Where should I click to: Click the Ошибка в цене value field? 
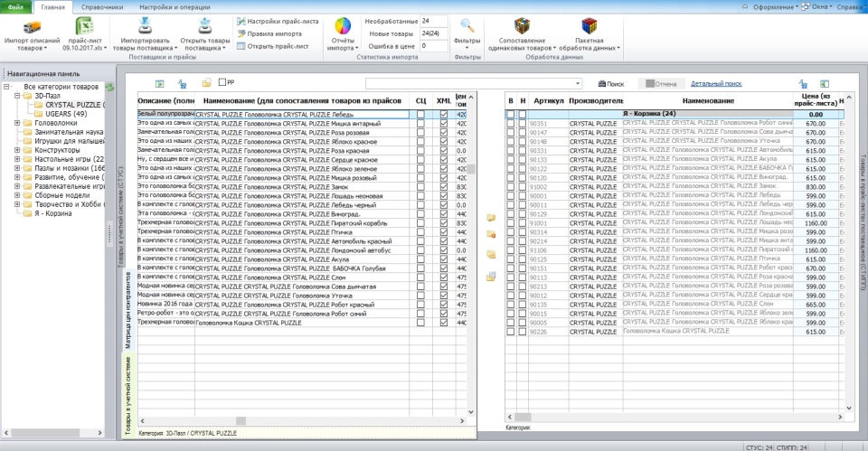433,46
